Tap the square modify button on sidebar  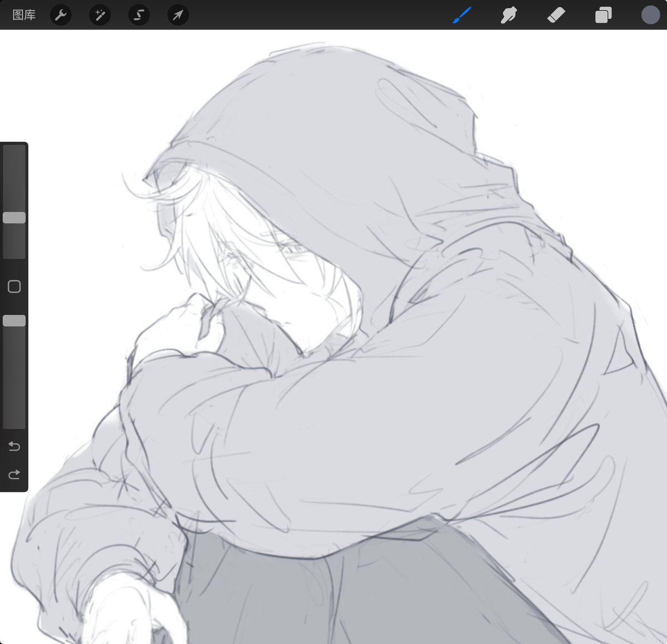coord(14,286)
